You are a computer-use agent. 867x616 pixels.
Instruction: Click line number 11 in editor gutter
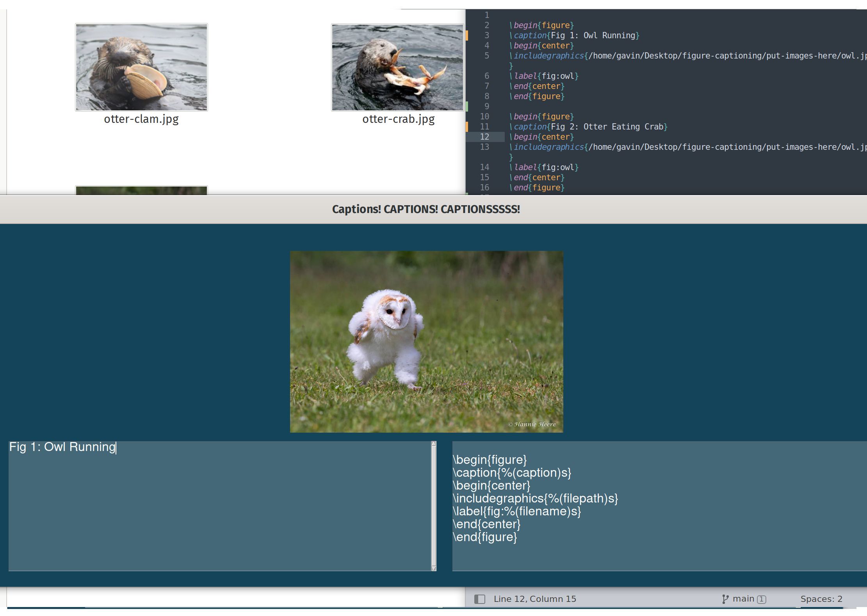click(484, 126)
